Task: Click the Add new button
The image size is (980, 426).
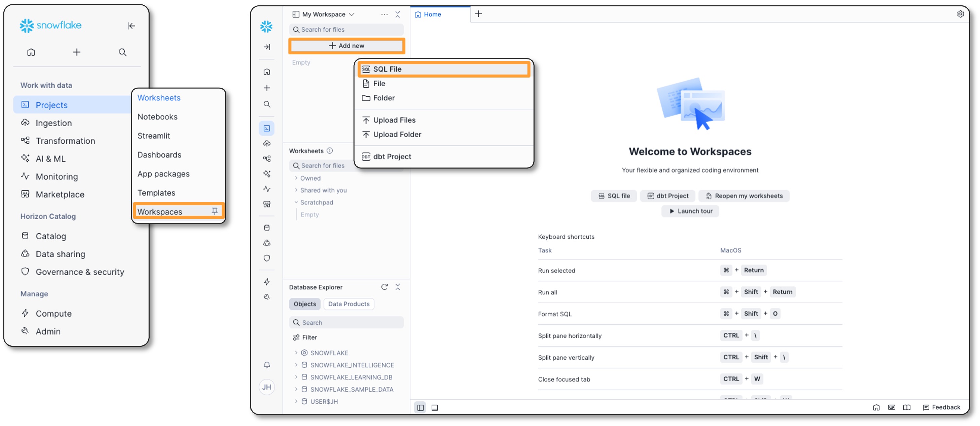Action: tap(347, 46)
